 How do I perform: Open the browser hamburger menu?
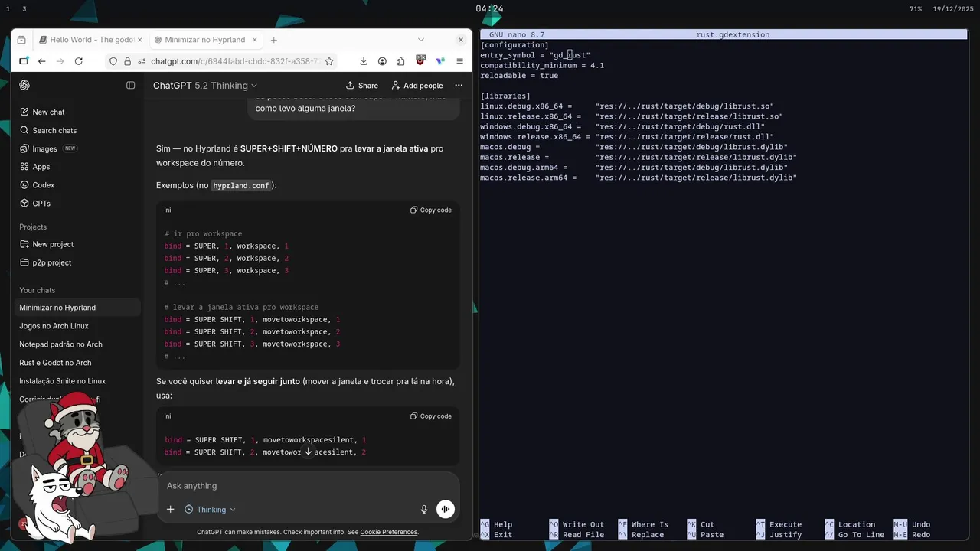(x=459, y=61)
